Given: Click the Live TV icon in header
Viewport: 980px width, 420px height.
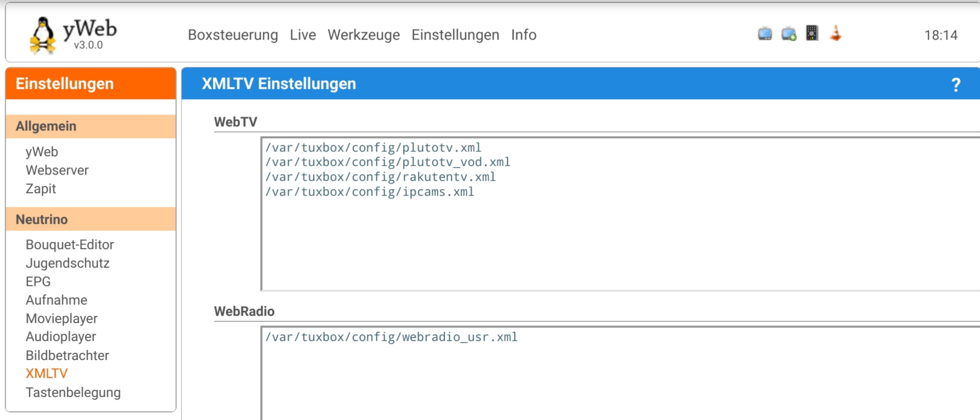Looking at the screenshot, I should pyautogui.click(x=765, y=34).
